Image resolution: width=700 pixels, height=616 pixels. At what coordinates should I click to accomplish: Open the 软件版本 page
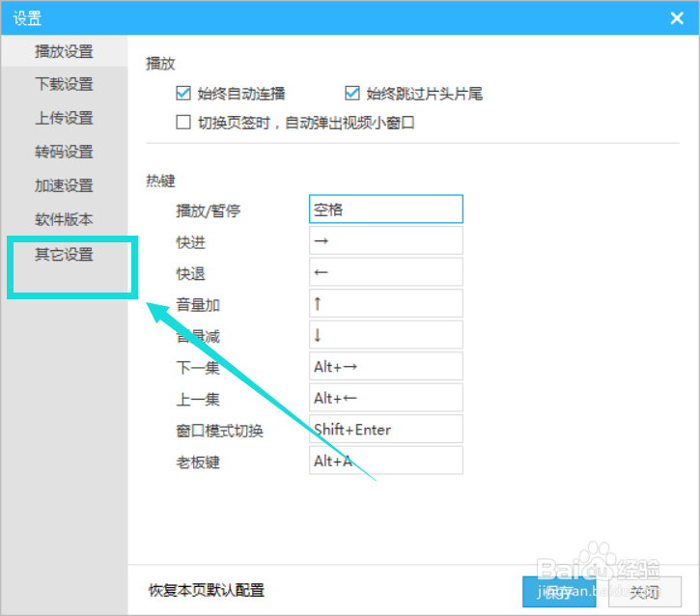[x=64, y=219]
